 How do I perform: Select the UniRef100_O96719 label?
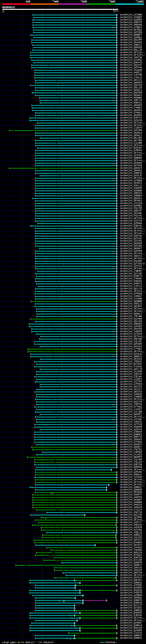click(x=131, y=513)
